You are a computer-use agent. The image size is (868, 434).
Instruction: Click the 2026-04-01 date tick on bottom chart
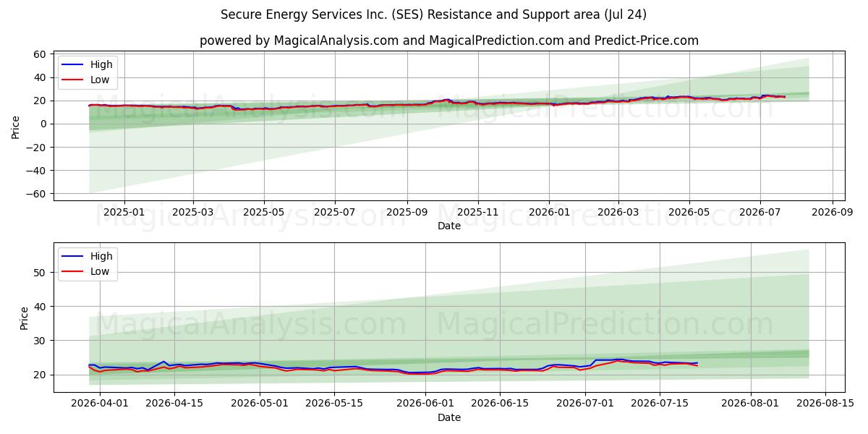[100, 404]
